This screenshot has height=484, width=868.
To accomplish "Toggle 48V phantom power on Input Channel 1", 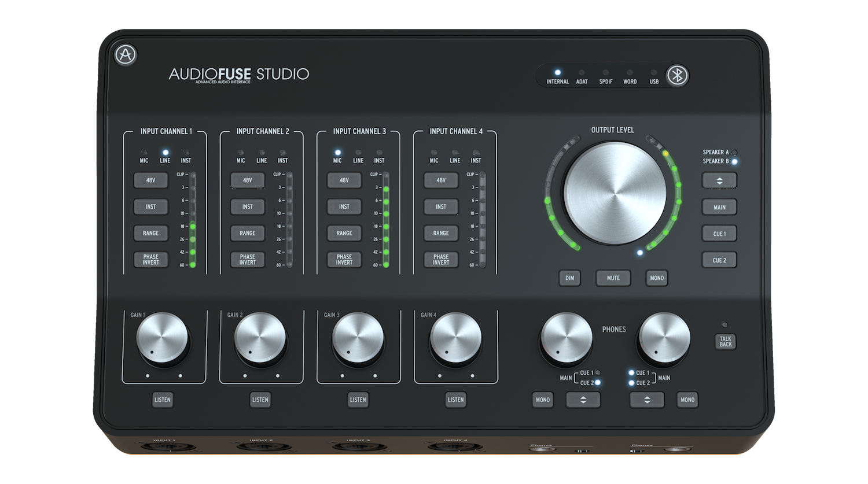I will pyautogui.click(x=150, y=180).
